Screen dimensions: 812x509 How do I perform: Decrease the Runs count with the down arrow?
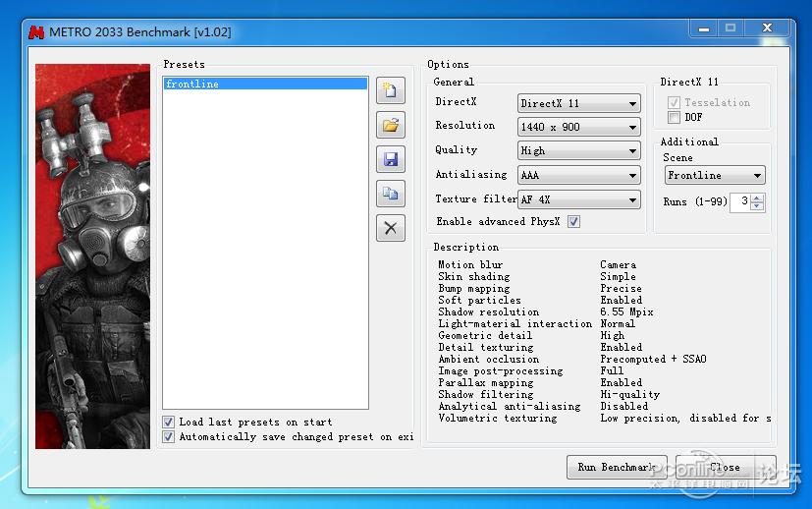click(757, 206)
